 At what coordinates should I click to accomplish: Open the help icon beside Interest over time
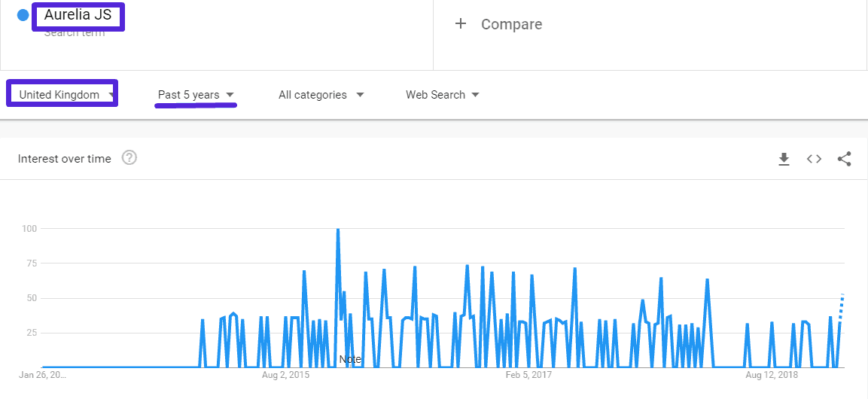(x=129, y=158)
